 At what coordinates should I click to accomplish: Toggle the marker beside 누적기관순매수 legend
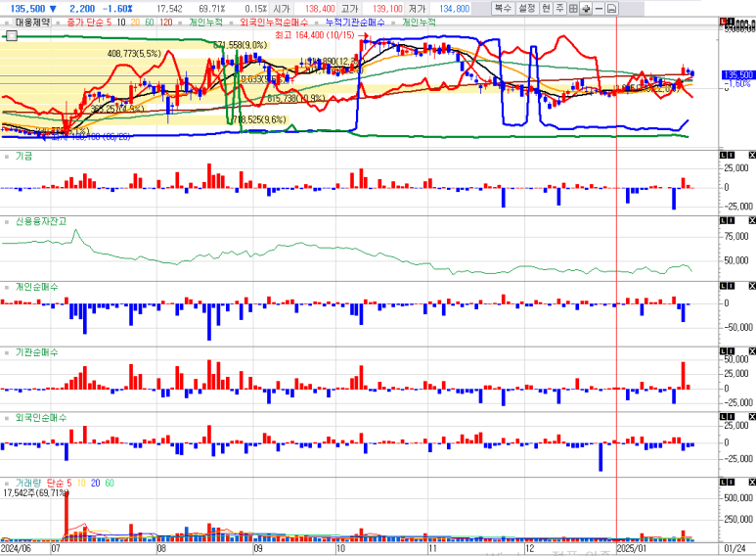pos(317,23)
